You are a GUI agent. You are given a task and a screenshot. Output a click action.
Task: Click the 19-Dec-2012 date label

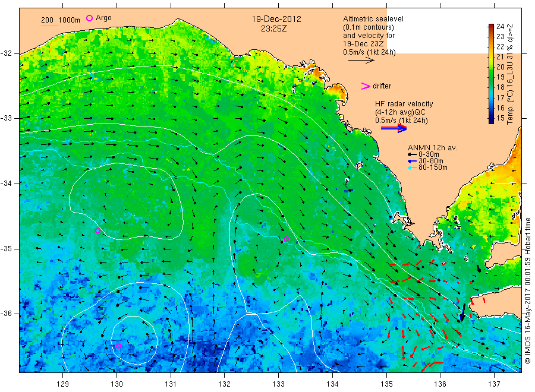(x=276, y=19)
